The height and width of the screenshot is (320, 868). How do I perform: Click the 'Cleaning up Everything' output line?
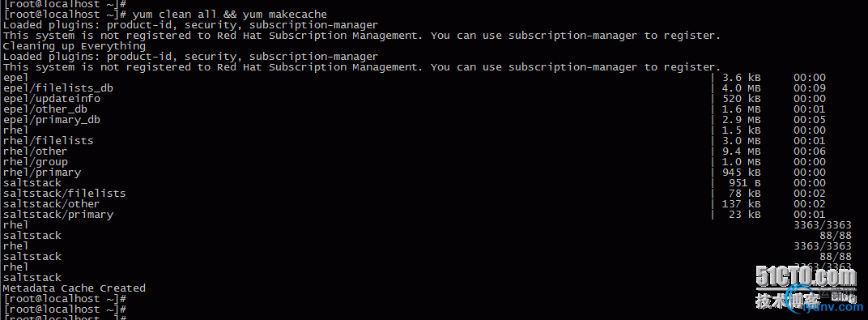pos(74,46)
